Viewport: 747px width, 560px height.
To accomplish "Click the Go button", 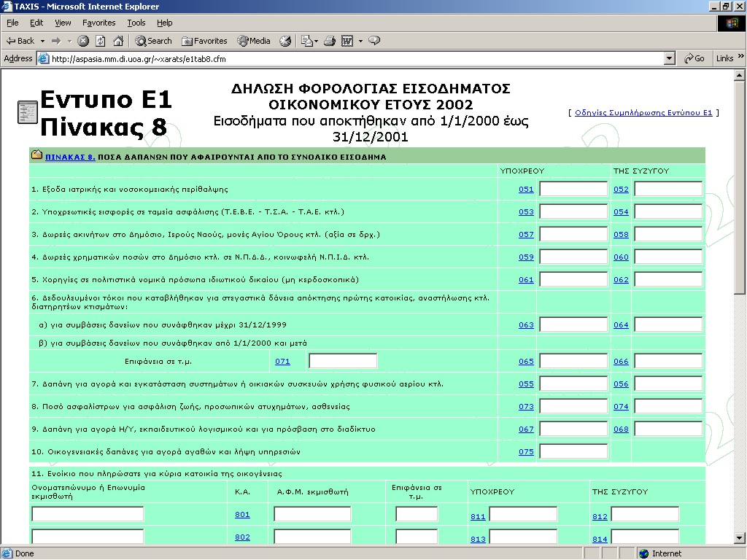I will pyautogui.click(x=694, y=58).
